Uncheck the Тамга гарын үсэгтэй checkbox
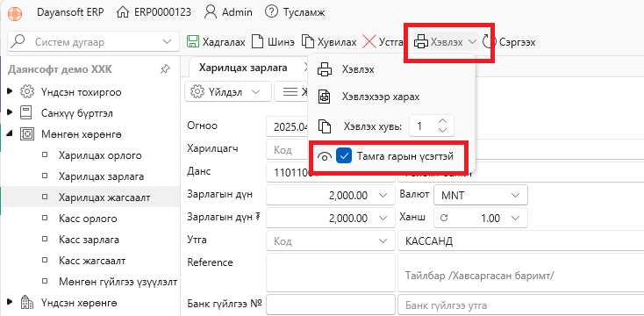644x316 pixels. click(x=343, y=156)
